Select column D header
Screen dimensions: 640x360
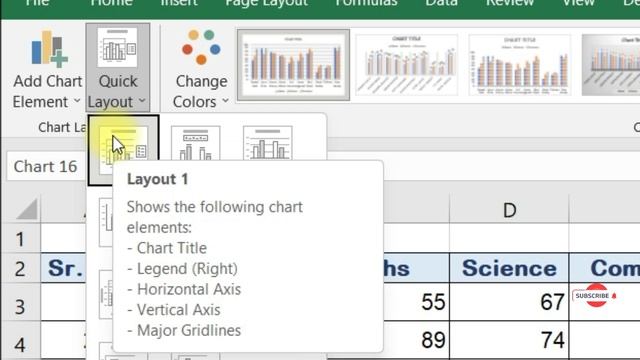click(509, 209)
